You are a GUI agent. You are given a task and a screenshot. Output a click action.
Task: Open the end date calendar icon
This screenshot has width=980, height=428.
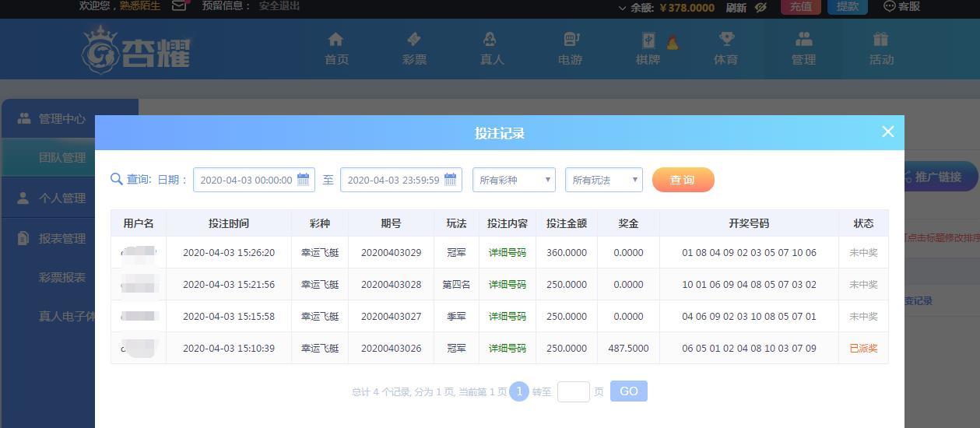click(x=451, y=180)
